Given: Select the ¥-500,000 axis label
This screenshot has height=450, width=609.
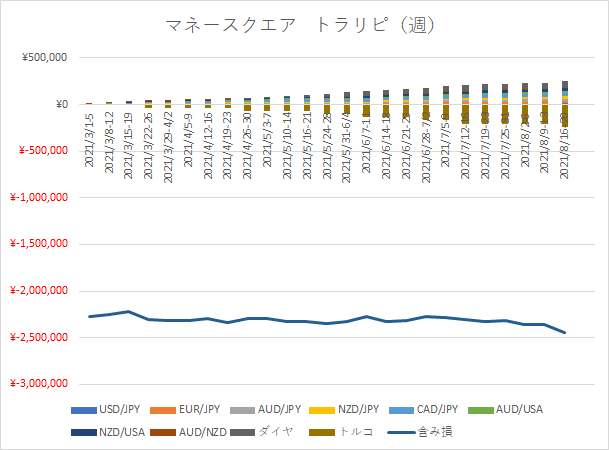Looking at the screenshot, I should 43,151.
